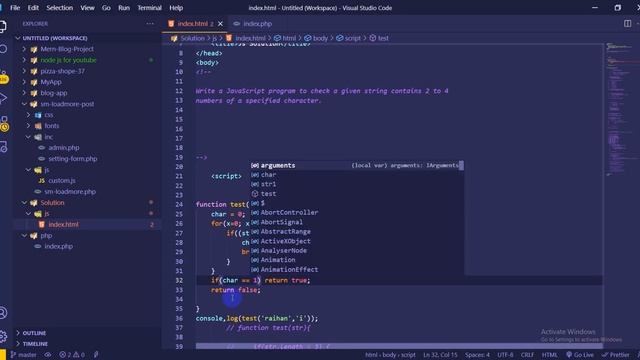Open the Manage gear icon
Screen dimensions: 640x360
3,336
